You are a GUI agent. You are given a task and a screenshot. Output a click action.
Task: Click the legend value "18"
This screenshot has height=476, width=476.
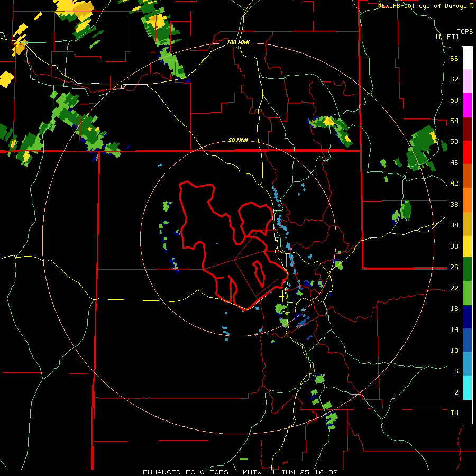[454, 309]
